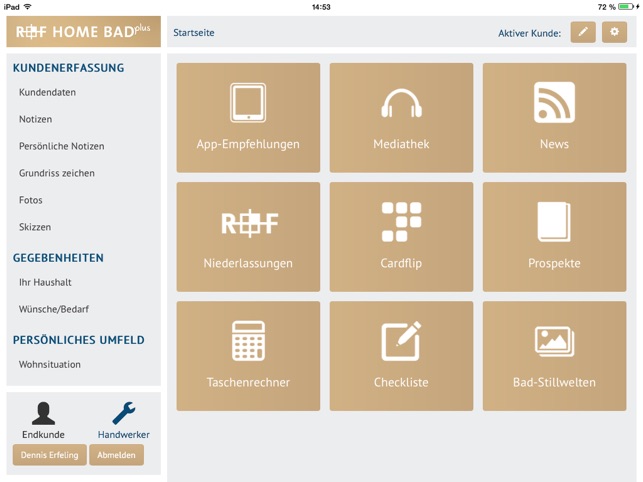Open Niederlassungen R+F logo icon
Image resolution: width=643 pixels, height=482 pixels.
[x=249, y=223]
